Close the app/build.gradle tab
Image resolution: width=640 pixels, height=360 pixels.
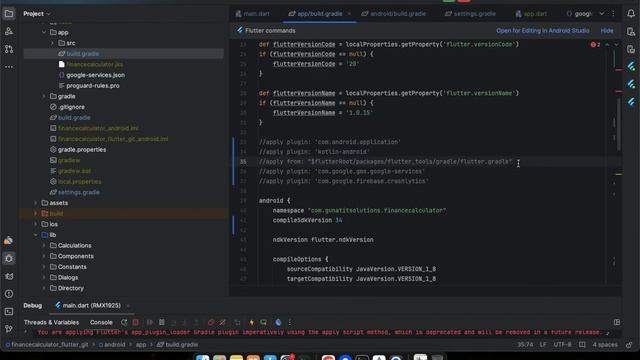(349, 14)
